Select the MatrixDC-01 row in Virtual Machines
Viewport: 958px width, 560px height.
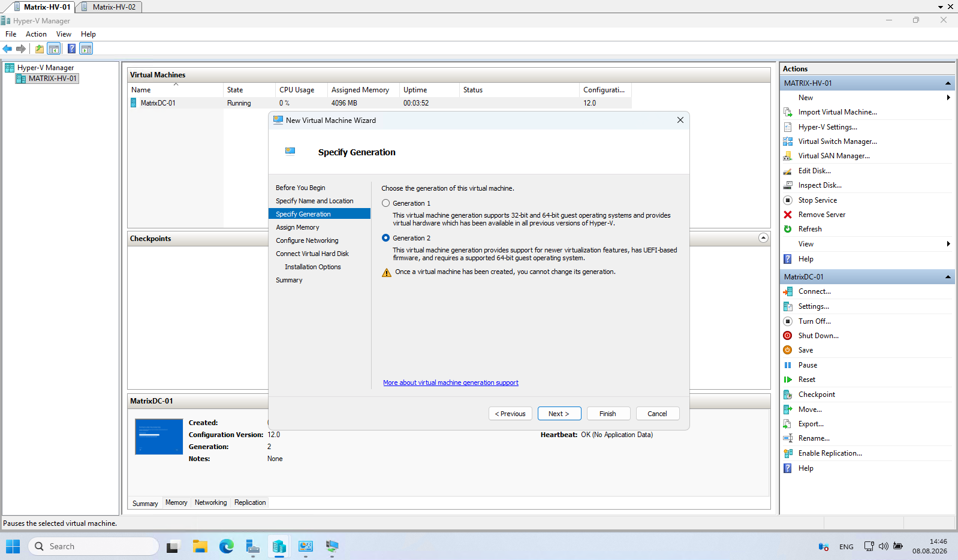tap(379, 103)
